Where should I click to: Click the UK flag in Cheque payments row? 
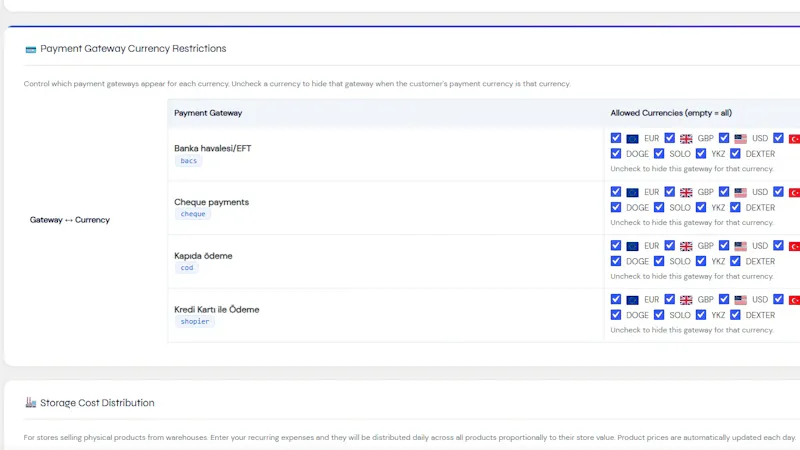(686, 192)
